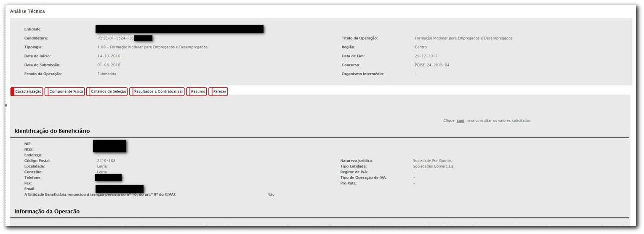Click the Candidatura code POISE-01-3524-FSE

[115, 38]
